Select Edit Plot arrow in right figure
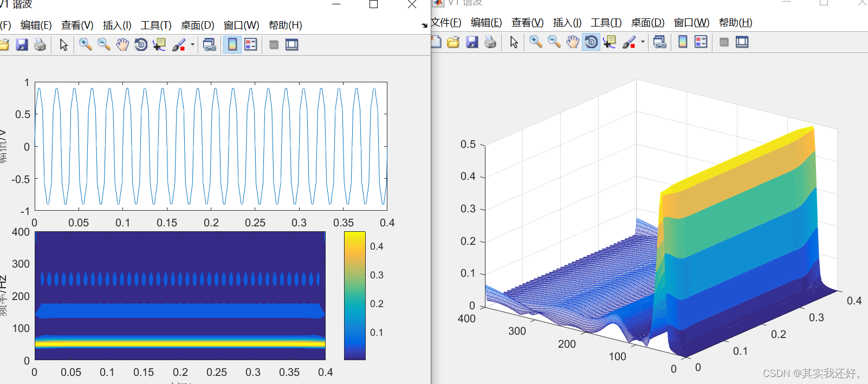 point(514,42)
